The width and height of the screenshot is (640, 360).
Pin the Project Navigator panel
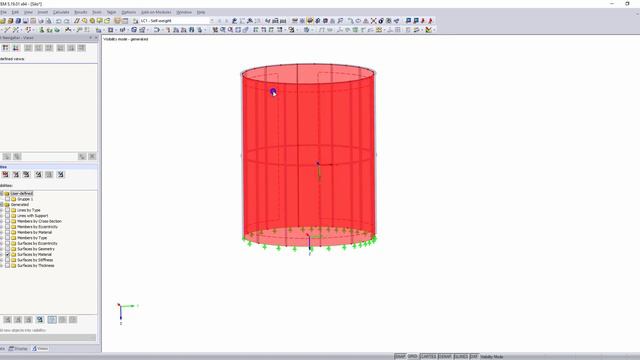(91, 38)
